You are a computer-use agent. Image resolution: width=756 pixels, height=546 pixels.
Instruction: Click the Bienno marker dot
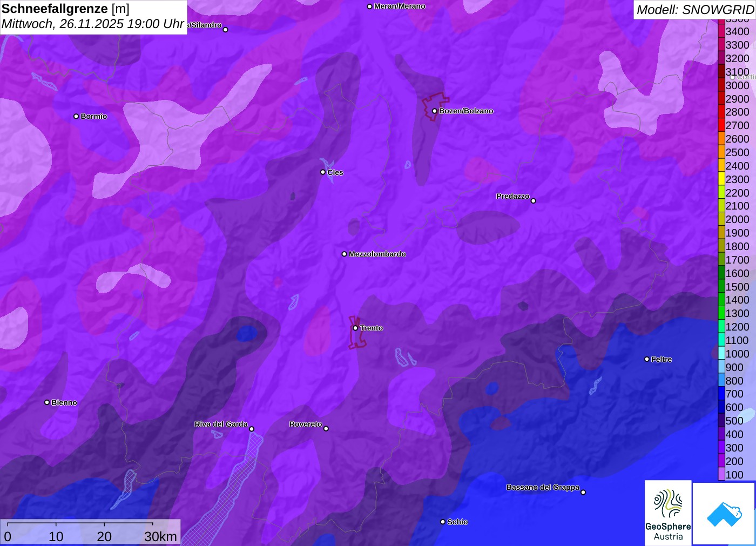[47, 402]
